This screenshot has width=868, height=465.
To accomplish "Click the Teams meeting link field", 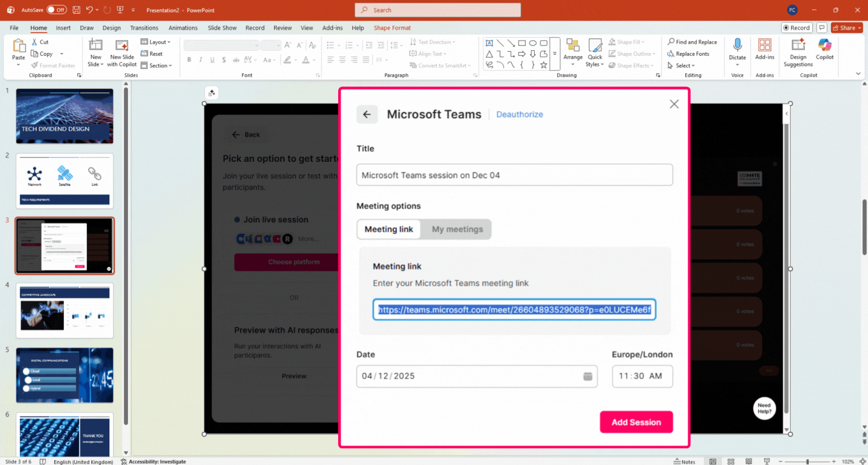I will [514, 310].
